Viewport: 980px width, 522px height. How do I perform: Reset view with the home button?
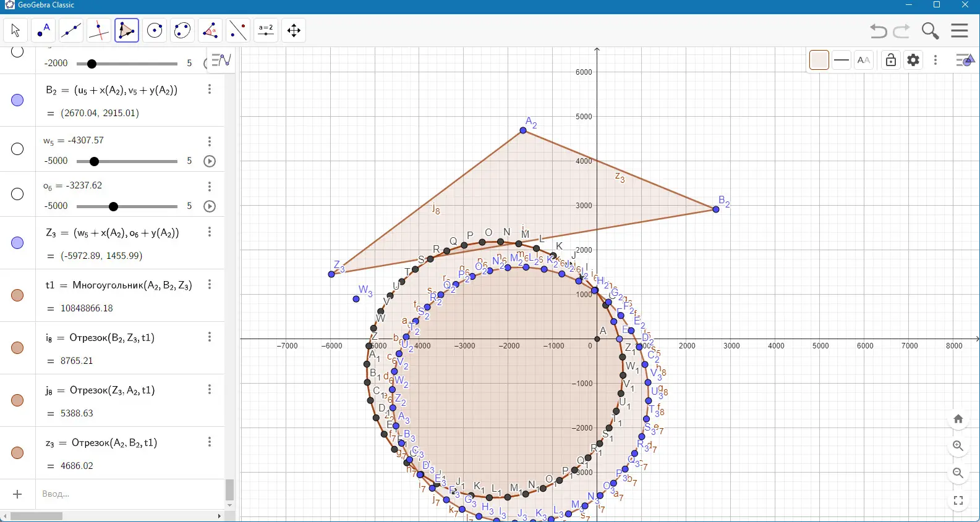point(958,419)
